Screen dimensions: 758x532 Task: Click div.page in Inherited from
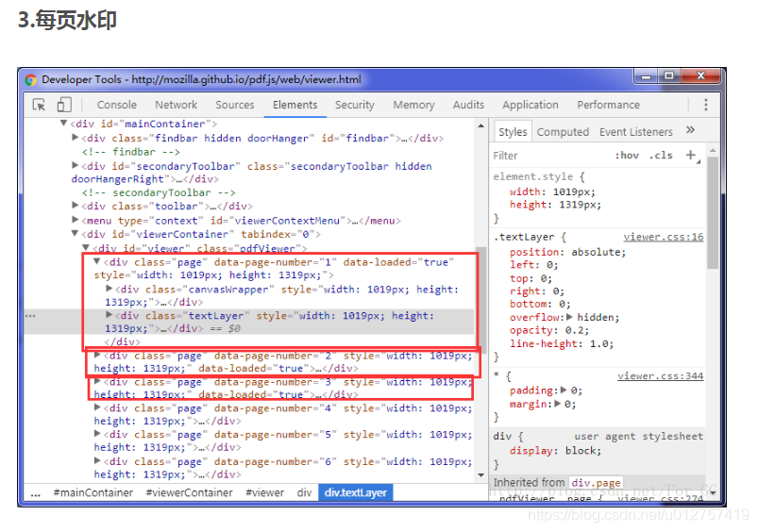pyautogui.click(x=596, y=483)
